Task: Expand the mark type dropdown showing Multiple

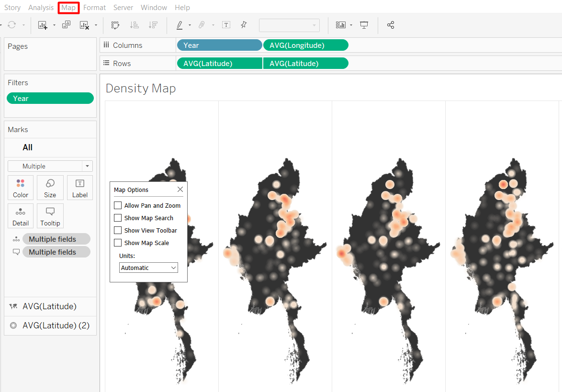Action: [87, 166]
